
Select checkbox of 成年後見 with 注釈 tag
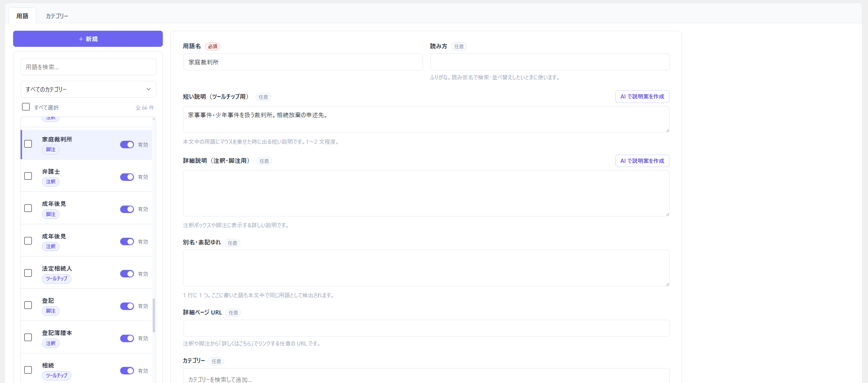click(x=28, y=241)
